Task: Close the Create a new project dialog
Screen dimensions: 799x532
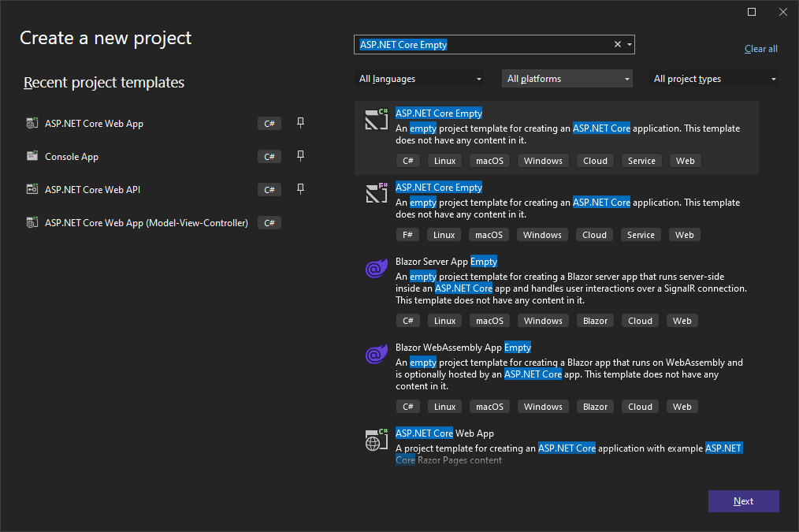Action: click(x=783, y=12)
